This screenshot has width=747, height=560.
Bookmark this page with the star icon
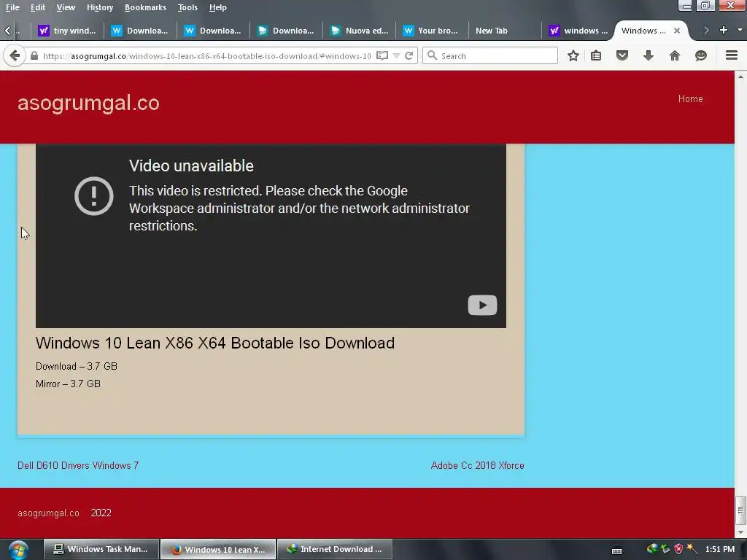573,55
